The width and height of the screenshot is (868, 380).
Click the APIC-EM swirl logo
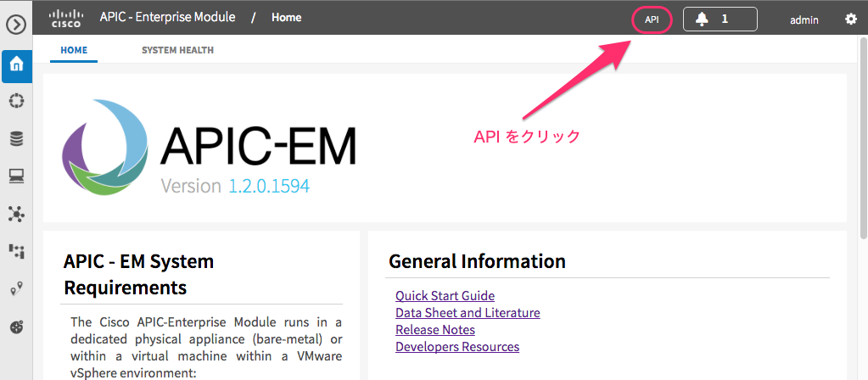(105, 148)
